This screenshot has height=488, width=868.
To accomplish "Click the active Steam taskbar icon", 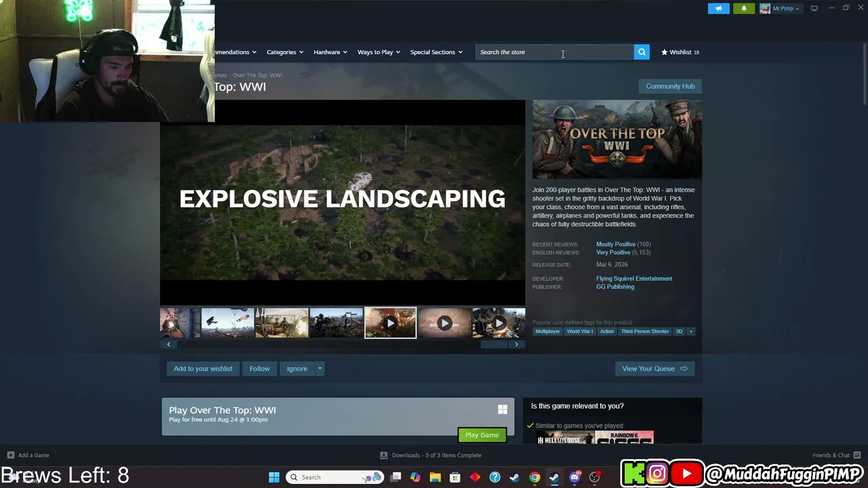I will 554,477.
